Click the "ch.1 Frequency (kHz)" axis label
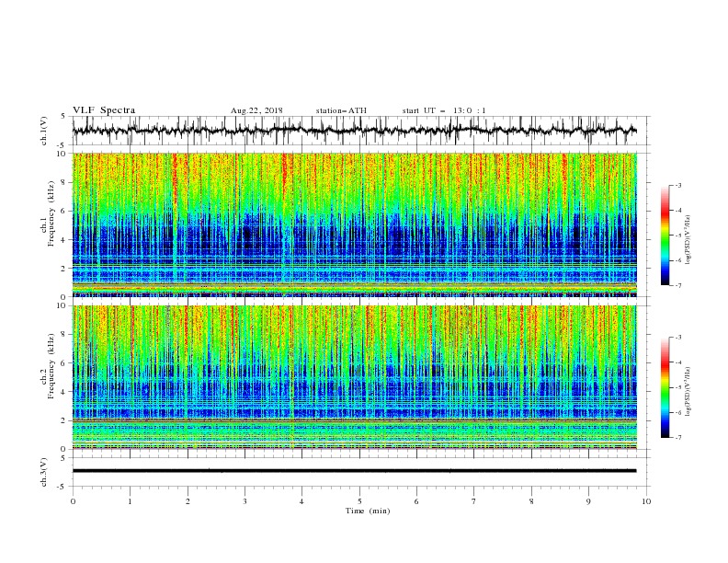 pos(48,212)
